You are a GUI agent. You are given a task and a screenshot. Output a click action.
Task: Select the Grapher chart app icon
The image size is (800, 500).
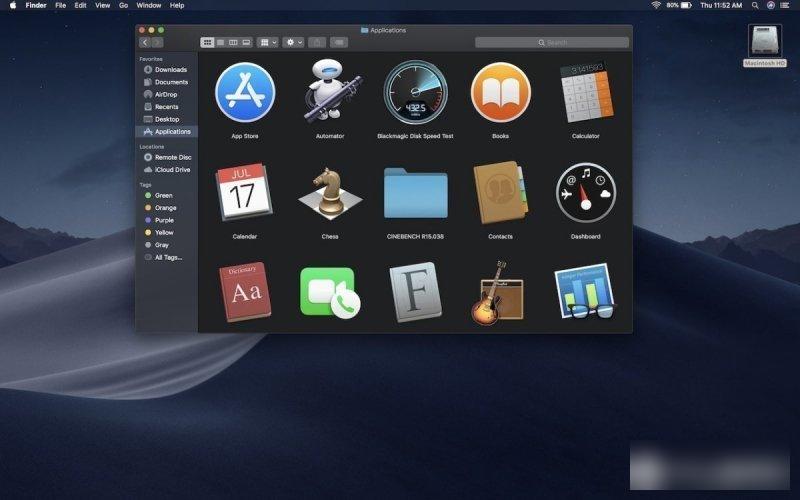point(586,291)
